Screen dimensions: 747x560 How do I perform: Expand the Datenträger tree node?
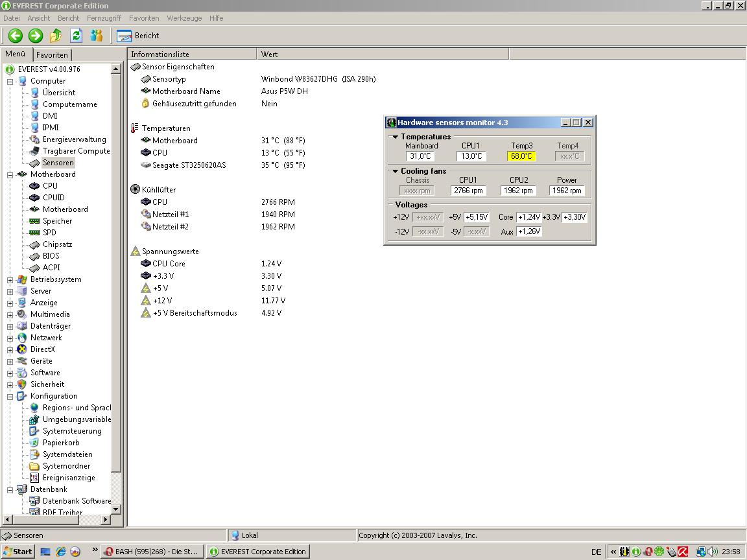(10, 327)
